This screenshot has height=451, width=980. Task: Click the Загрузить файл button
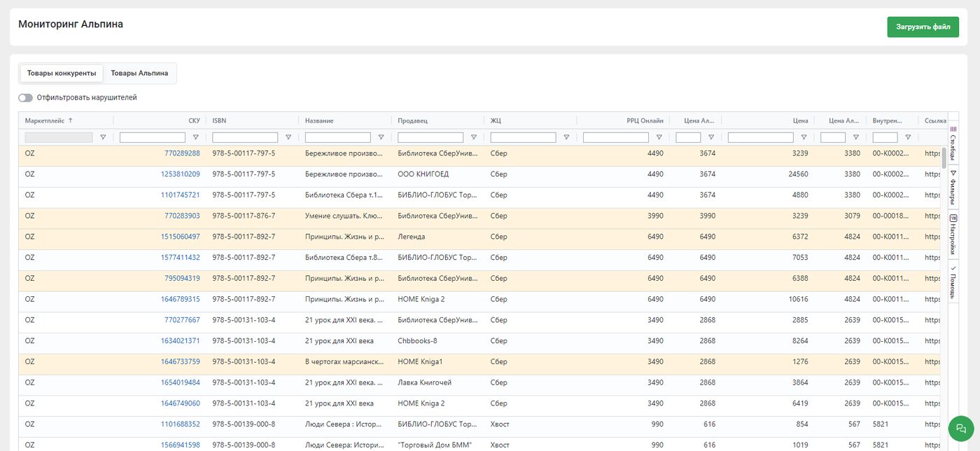923,27
